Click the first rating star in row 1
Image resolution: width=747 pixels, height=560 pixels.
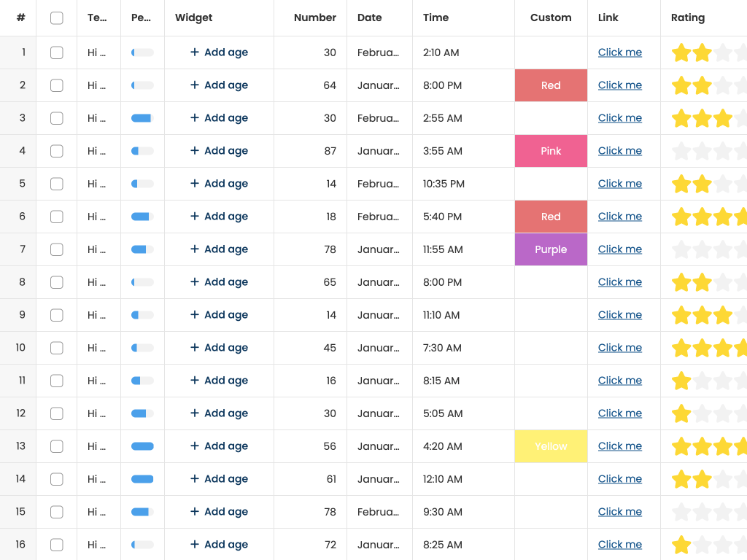pos(681,52)
